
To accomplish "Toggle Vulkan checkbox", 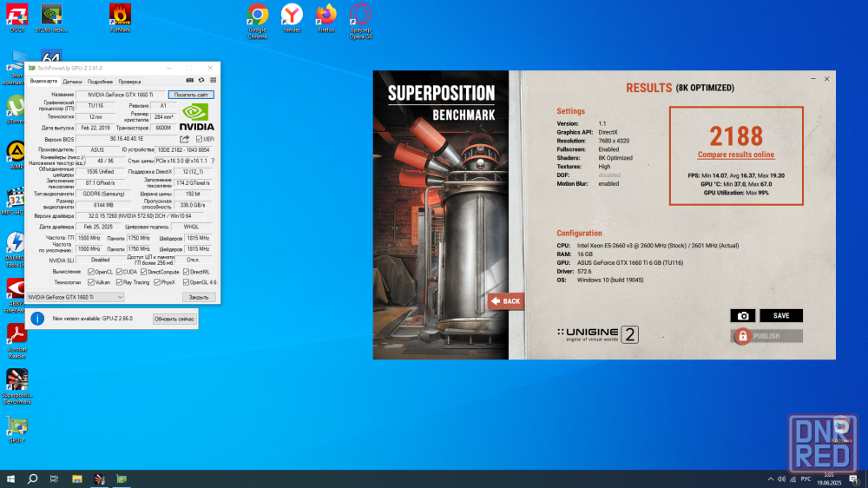I will [x=91, y=282].
